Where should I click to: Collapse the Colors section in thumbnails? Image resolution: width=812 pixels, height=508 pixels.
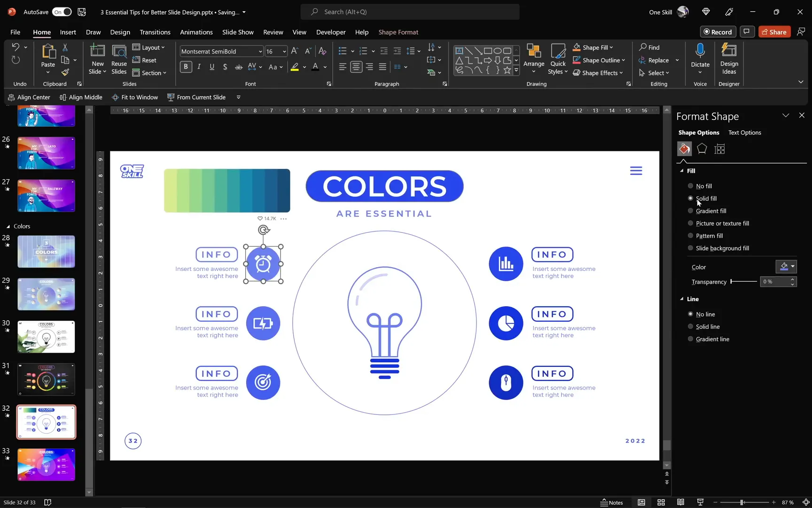pos(8,226)
